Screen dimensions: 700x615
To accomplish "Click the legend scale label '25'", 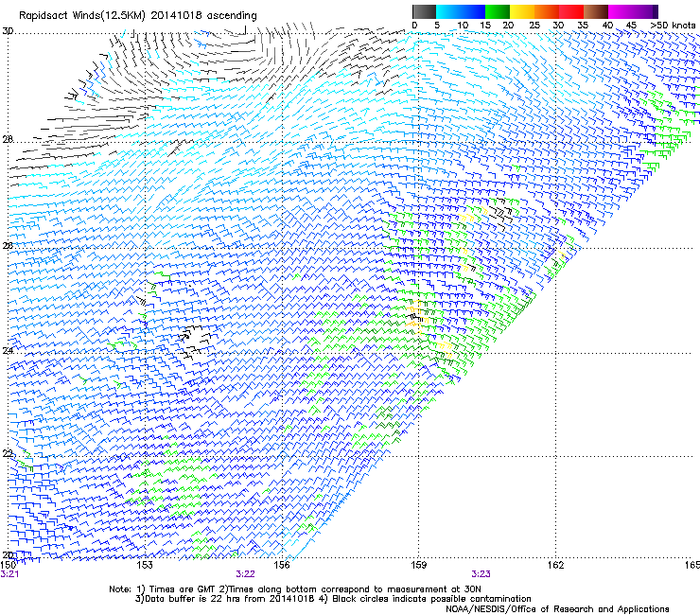I will click(x=534, y=26).
